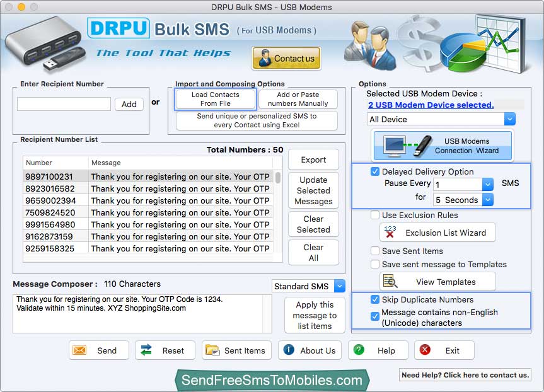The width and height of the screenshot is (544, 392).
Task: Check Save sent message to Templates
Action: coord(374,264)
